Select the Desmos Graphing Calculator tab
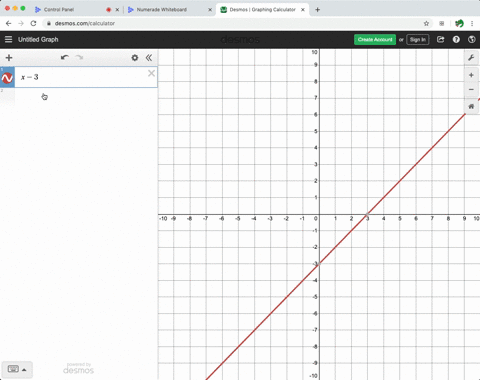 262,10
